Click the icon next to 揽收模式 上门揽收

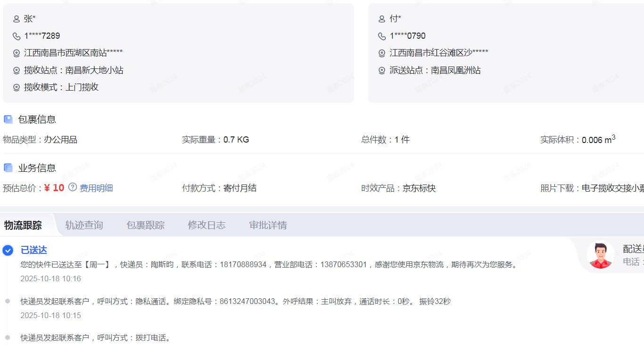click(17, 87)
